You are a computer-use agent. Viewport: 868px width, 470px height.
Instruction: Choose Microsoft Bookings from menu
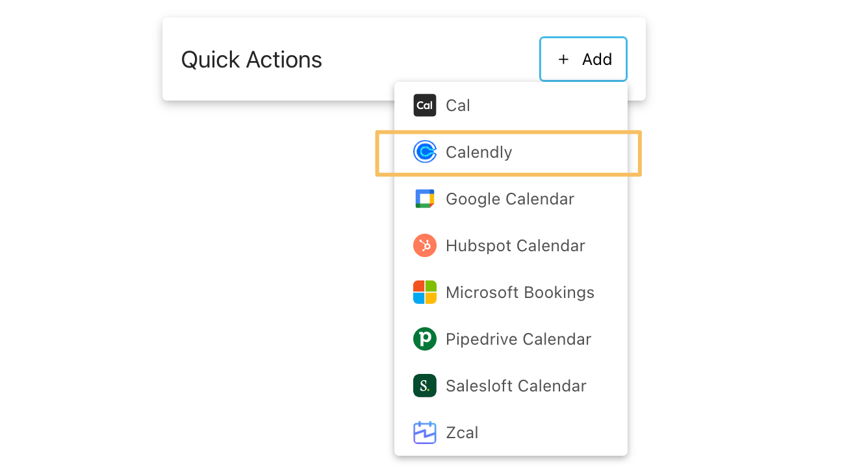click(520, 292)
